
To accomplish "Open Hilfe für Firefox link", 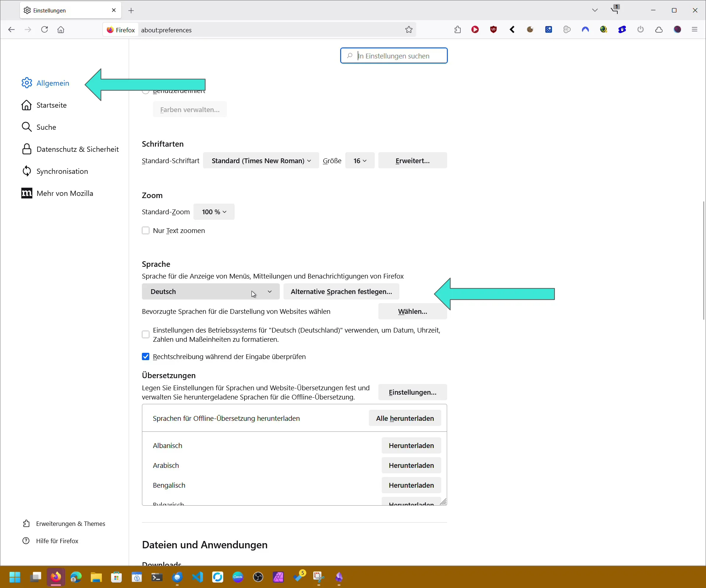I will [x=51, y=541].
